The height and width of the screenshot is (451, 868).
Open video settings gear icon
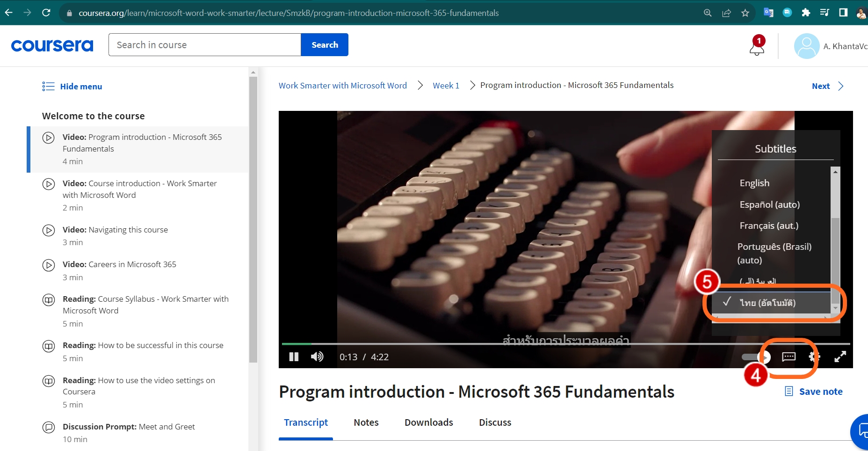coord(814,357)
